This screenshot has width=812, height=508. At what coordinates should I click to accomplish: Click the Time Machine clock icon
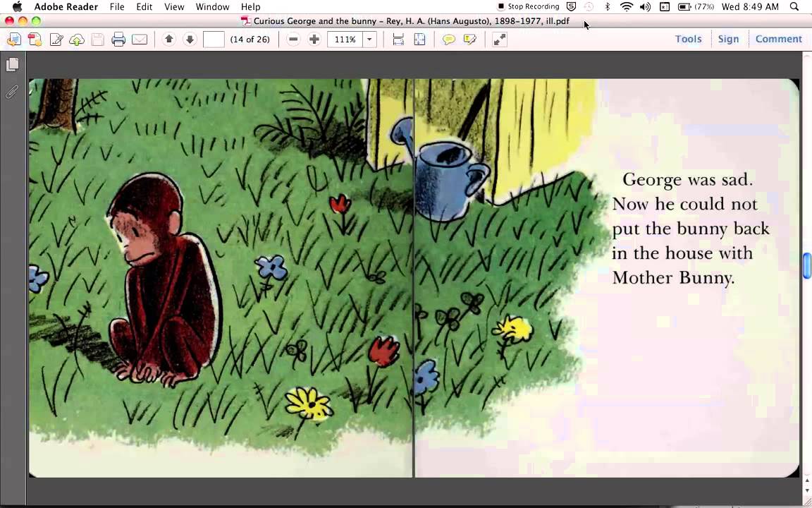589,7
